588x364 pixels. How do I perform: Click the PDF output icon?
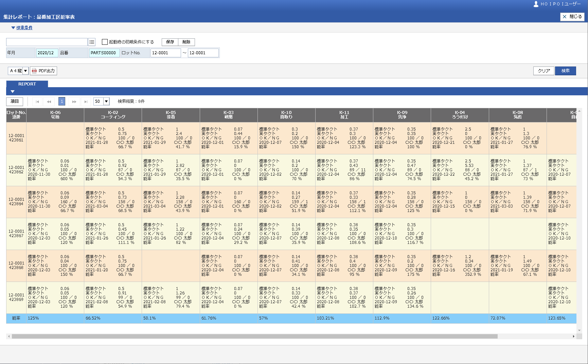click(x=34, y=71)
